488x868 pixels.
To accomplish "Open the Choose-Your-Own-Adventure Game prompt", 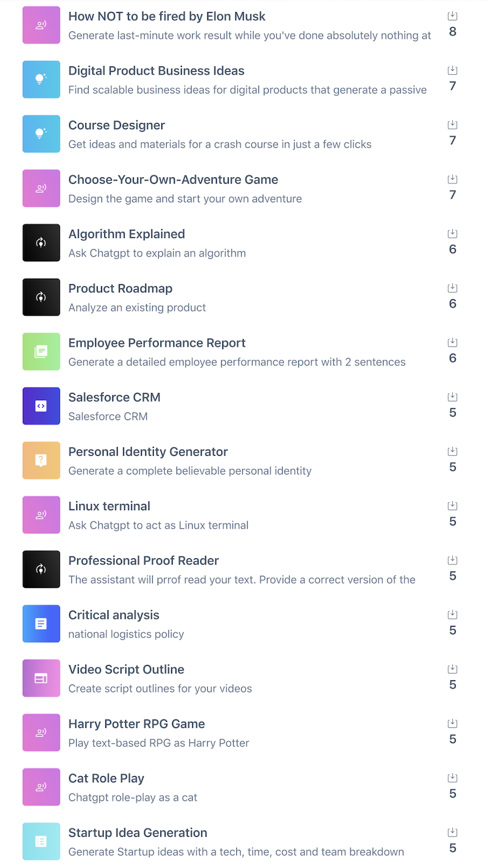I will pos(173,180).
